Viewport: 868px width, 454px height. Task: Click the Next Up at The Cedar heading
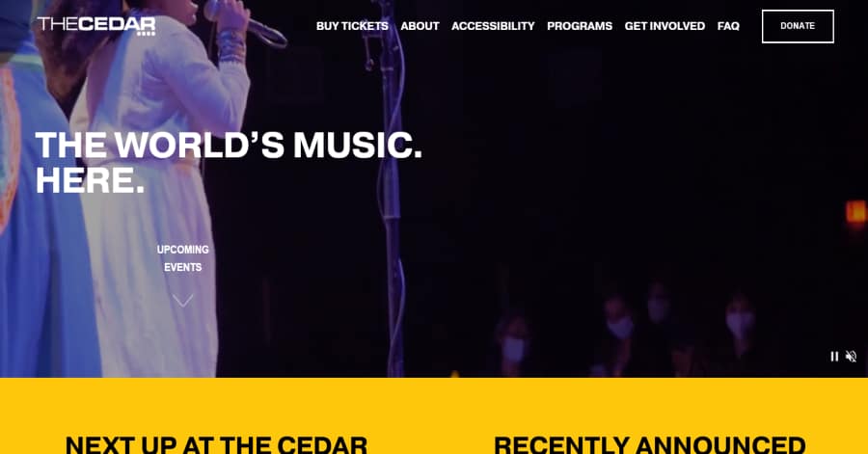216,445
